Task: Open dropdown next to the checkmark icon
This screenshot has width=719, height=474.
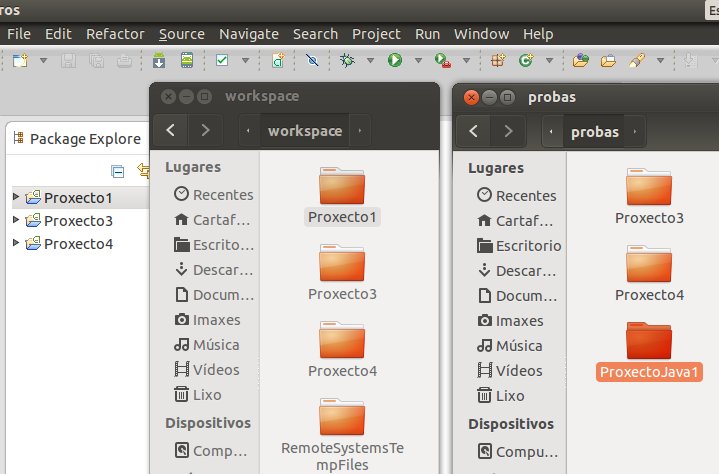Action: [245, 60]
